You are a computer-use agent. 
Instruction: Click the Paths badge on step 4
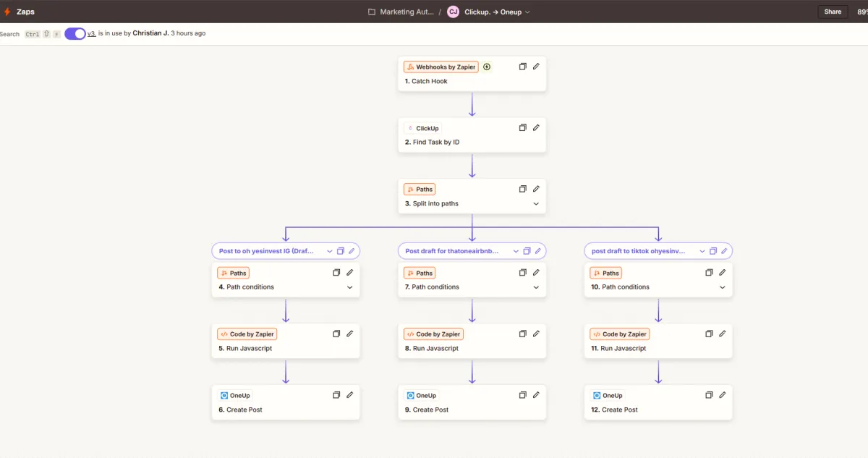click(234, 273)
